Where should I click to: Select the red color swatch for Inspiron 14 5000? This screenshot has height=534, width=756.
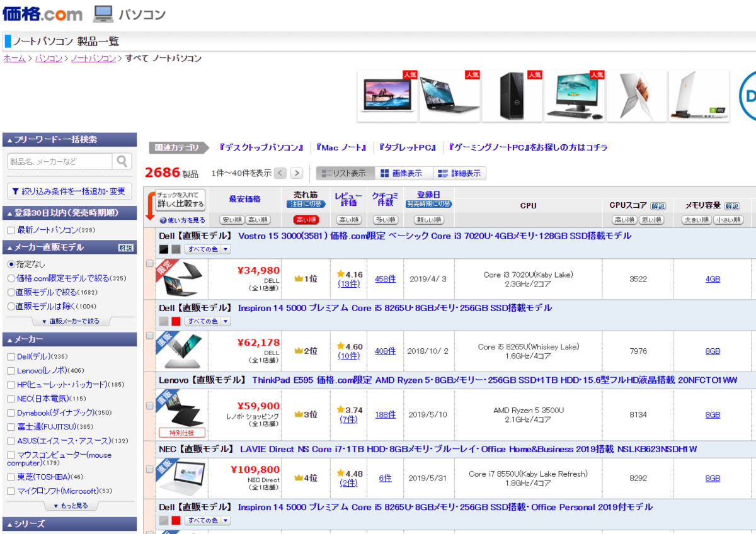[174, 321]
